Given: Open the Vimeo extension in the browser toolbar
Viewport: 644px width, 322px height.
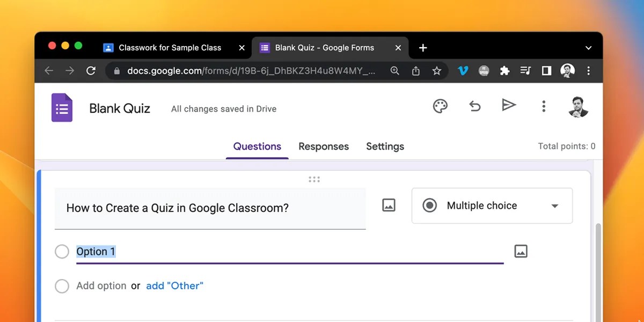Looking at the screenshot, I should coord(463,70).
